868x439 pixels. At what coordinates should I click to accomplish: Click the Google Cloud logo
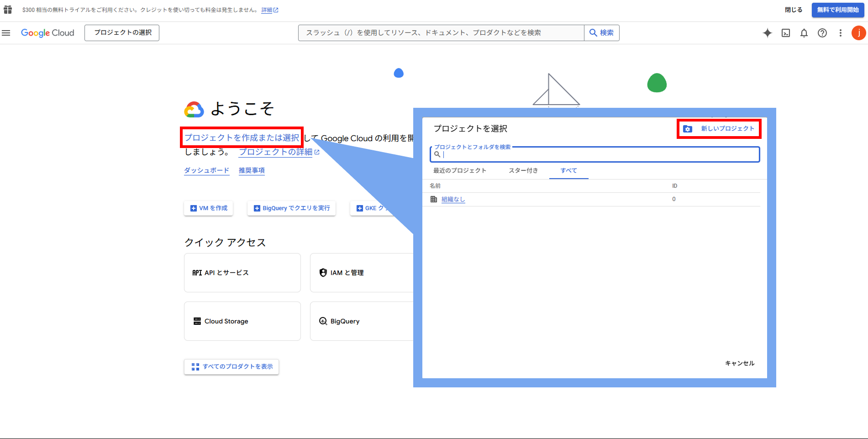[47, 33]
